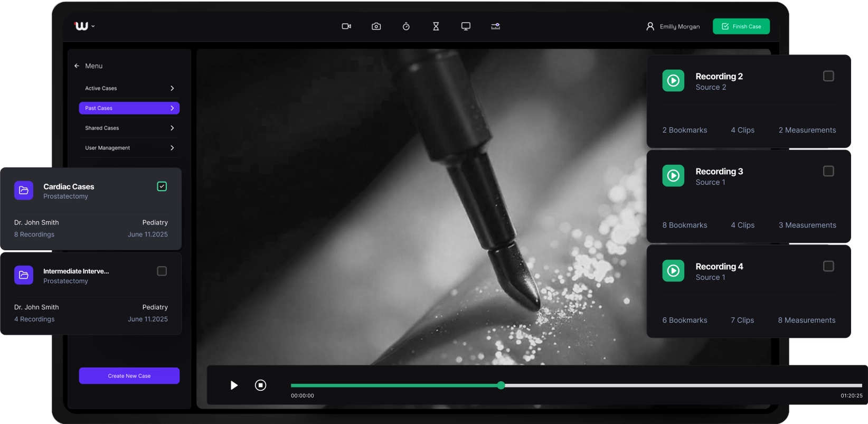The image size is (868, 424).
Task: Open the logo dropdown arrow
Action: coord(93,26)
